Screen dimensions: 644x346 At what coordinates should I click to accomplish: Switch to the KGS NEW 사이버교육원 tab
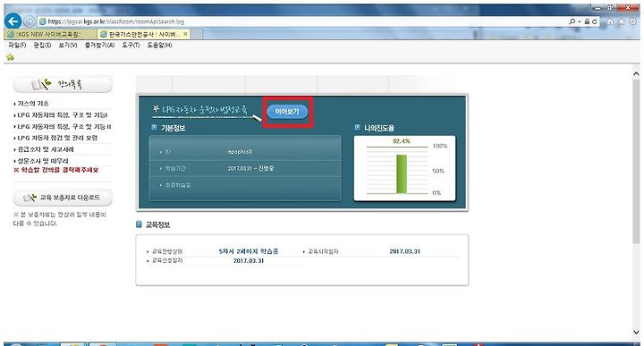[x=50, y=34]
